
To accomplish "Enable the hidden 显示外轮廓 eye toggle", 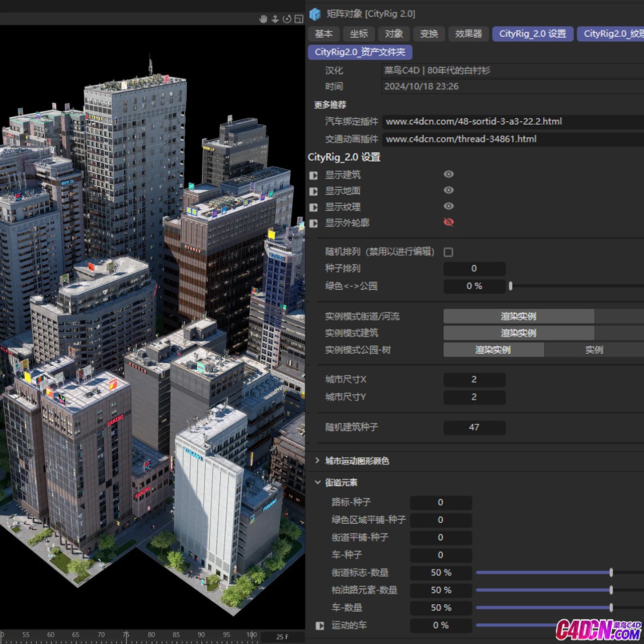I will tap(449, 222).
